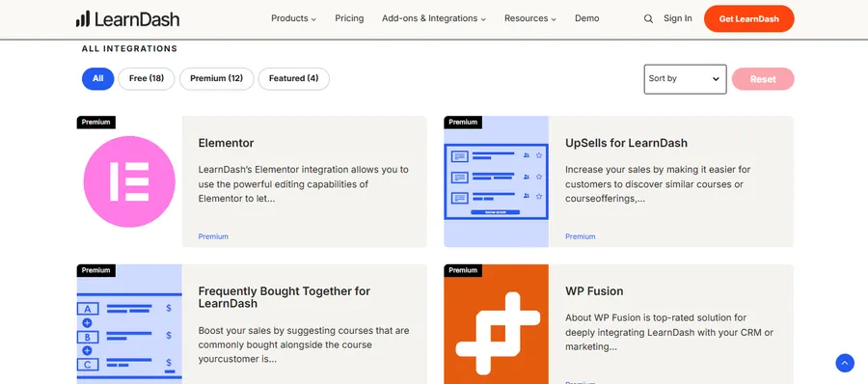Image resolution: width=868 pixels, height=384 pixels.
Task: Select the All filter
Action: click(x=98, y=79)
